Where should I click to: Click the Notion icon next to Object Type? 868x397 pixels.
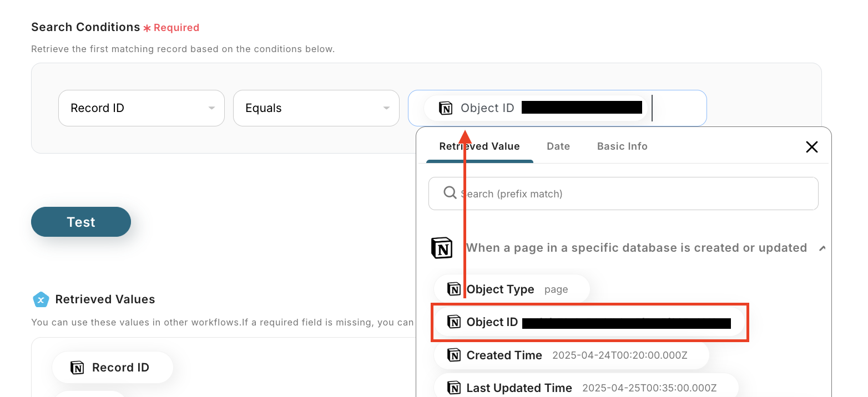(x=454, y=289)
